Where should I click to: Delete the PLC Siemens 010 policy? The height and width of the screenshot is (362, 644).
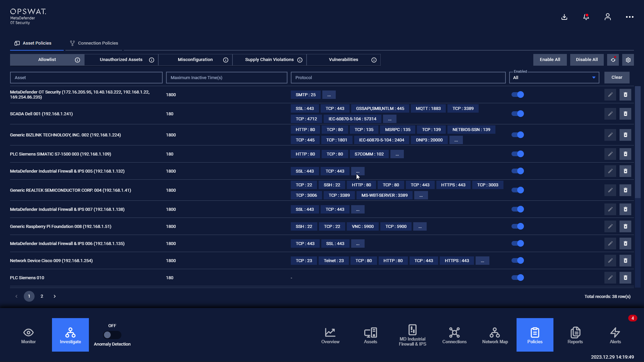pyautogui.click(x=625, y=278)
